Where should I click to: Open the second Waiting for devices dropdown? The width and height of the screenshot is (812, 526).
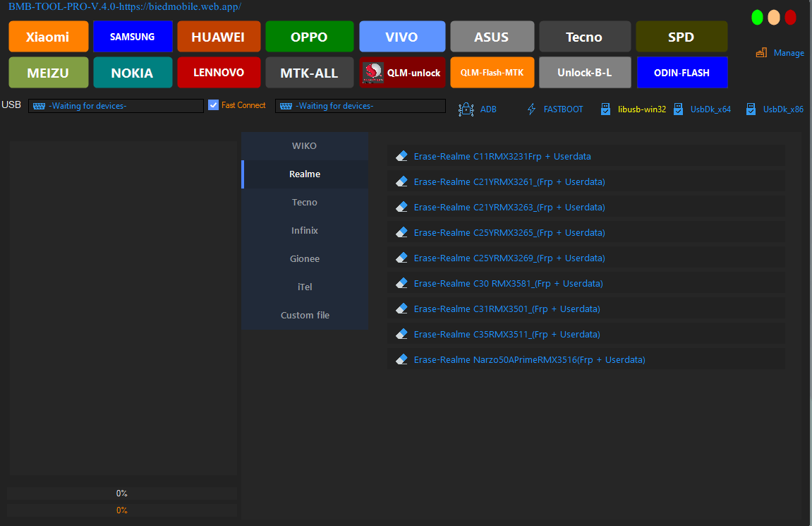click(360, 106)
